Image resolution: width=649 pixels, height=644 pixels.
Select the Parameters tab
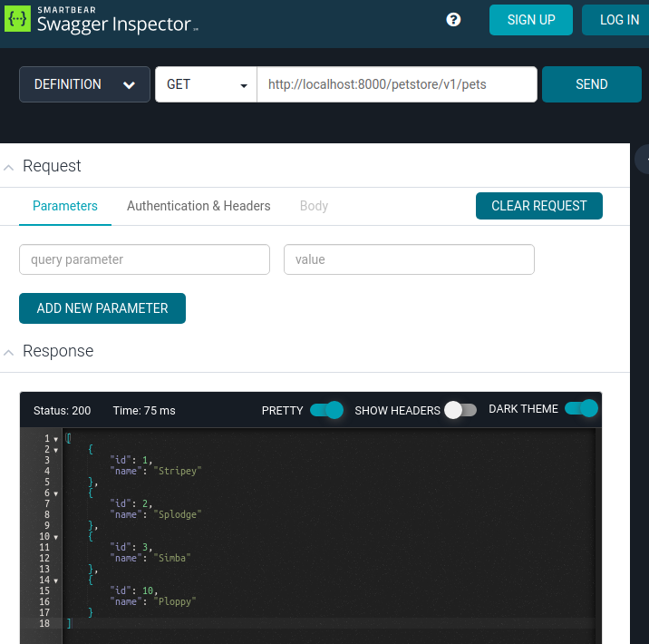pos(65,206)
